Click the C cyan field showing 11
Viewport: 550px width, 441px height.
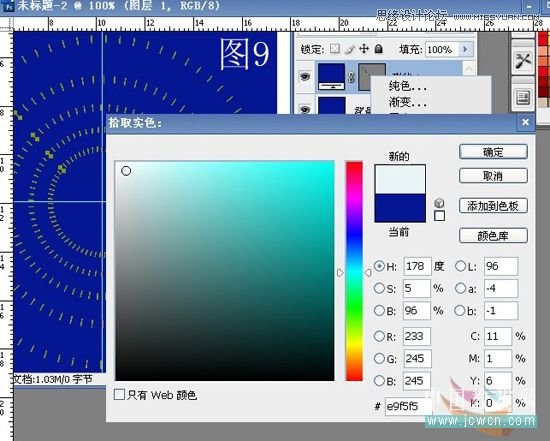pos(498,336)
